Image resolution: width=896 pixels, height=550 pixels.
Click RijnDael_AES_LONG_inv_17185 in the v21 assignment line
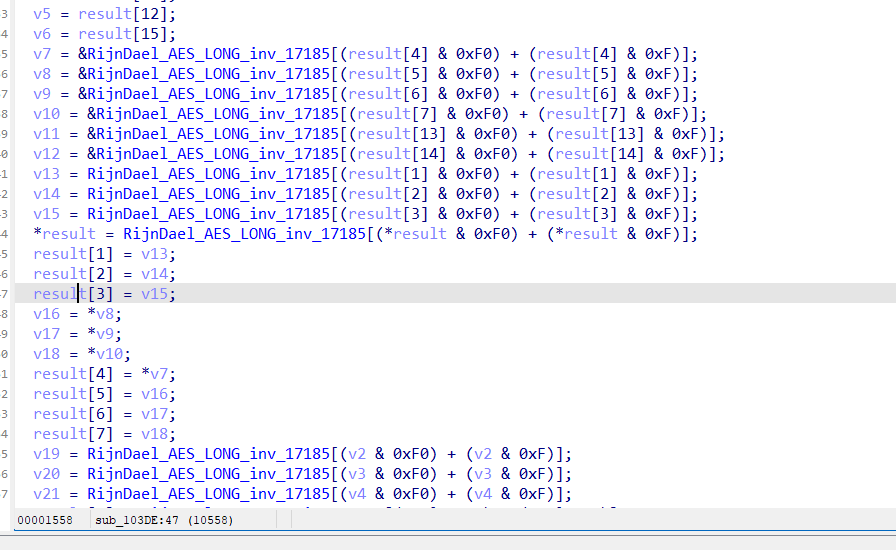209,494
